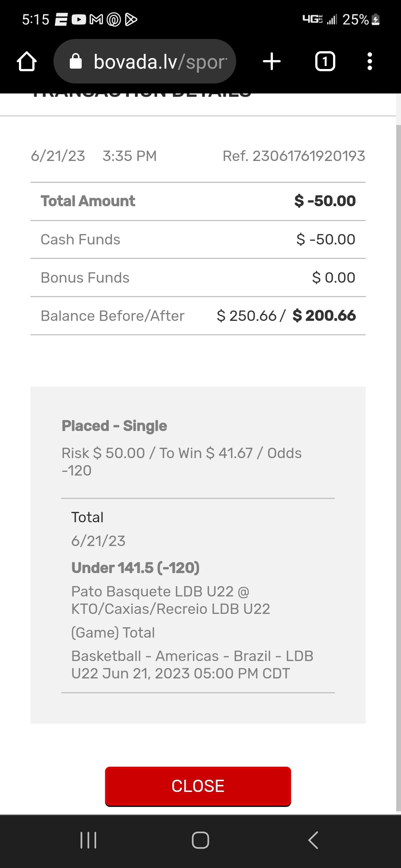Tap the Gmail notification icon

point(97,19)
